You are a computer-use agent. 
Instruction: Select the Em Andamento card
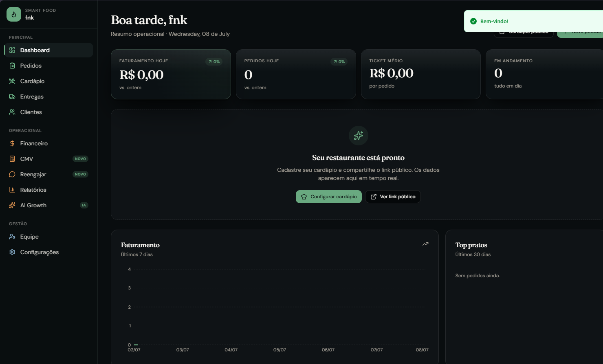[x=544, y=74]
